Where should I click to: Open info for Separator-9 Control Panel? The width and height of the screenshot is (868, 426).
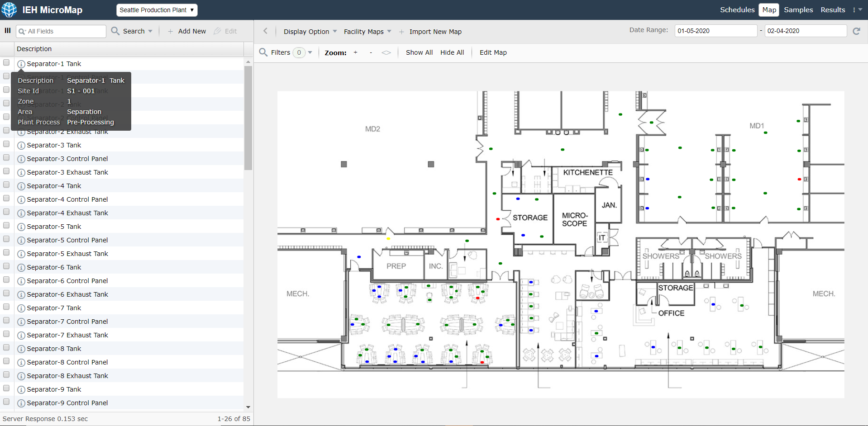(x=21, y=403)
